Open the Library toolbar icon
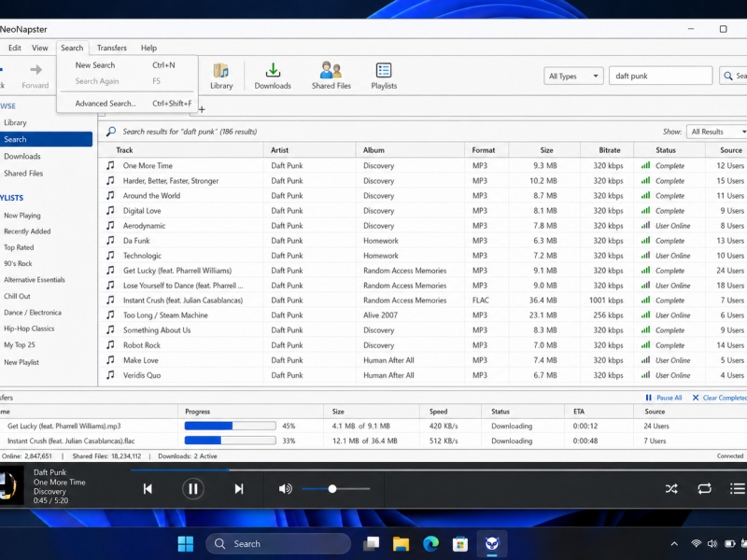Viewport: 747px width, 560px height. pyautogui.click(x=221, y=76)
